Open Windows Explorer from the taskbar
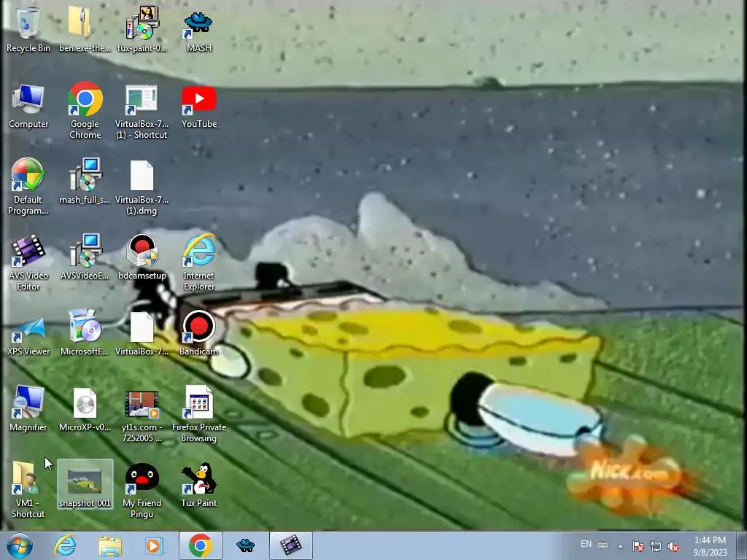This screenshot has width=747, height=560. (110, 546)
